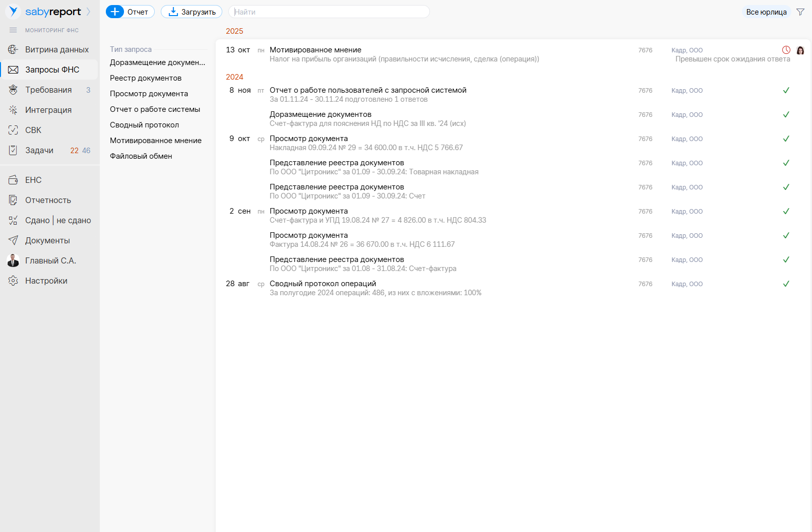
Task: Open the СВК sidebar item
Action: 33,130
